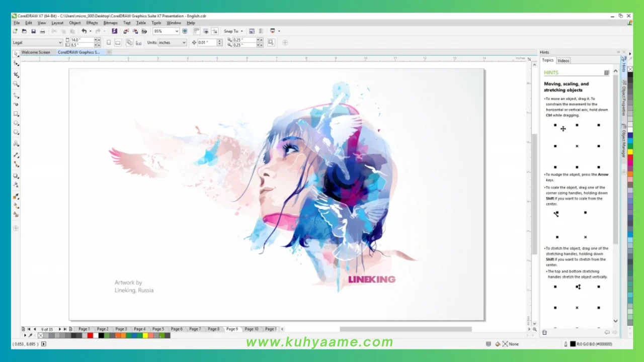
Task: Select the Rectangle tool
Action: click(16, 114)
